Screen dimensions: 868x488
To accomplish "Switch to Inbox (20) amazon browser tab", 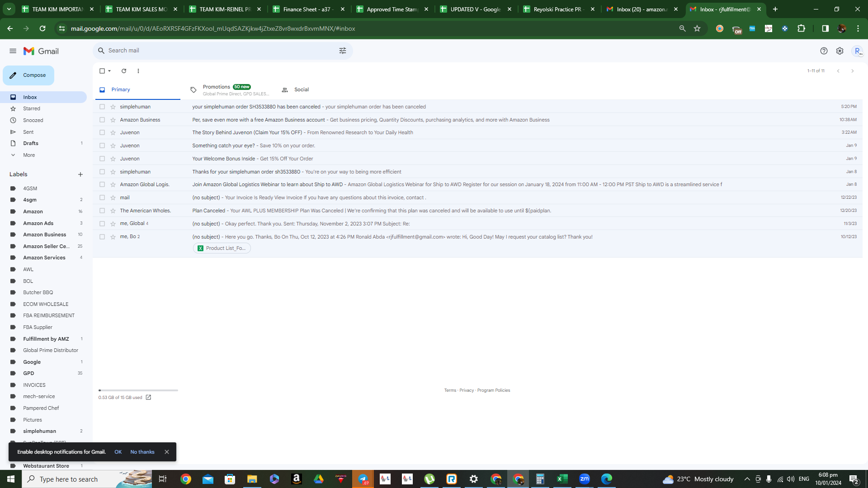I will coord(643,9).
